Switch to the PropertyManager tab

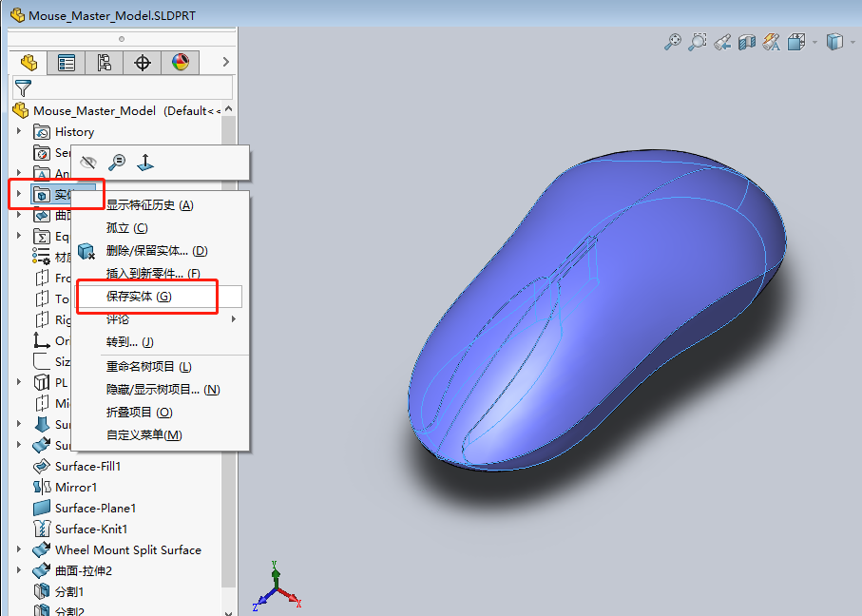point(66,62)
